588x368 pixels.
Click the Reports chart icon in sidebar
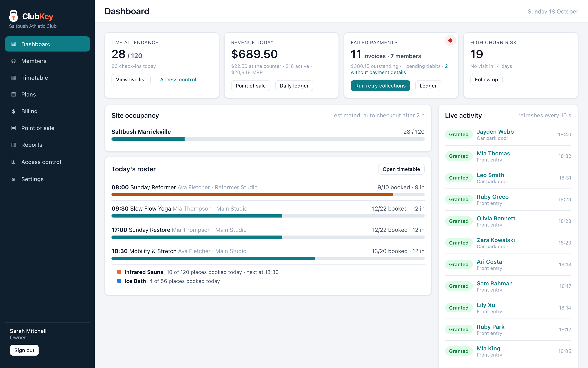[x=14, y=145]
